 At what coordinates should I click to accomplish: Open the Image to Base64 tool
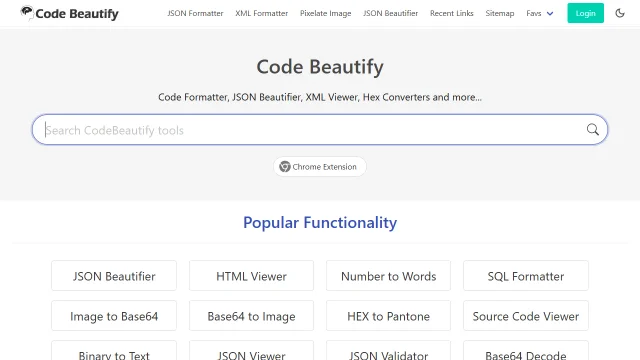coord(114,316)
